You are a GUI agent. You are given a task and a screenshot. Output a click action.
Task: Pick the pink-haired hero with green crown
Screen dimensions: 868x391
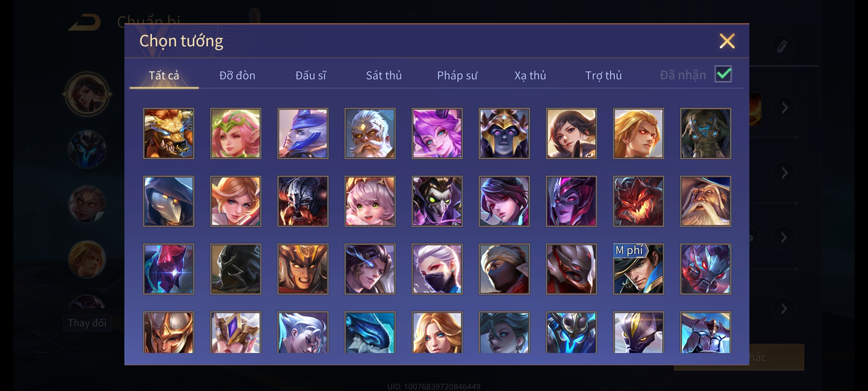point(236,134)
